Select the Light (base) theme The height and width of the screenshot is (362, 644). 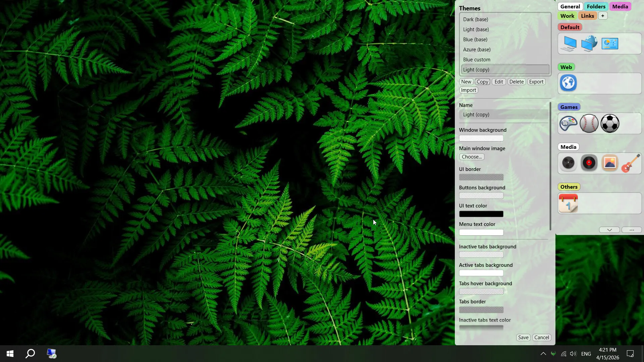point(505,29)
